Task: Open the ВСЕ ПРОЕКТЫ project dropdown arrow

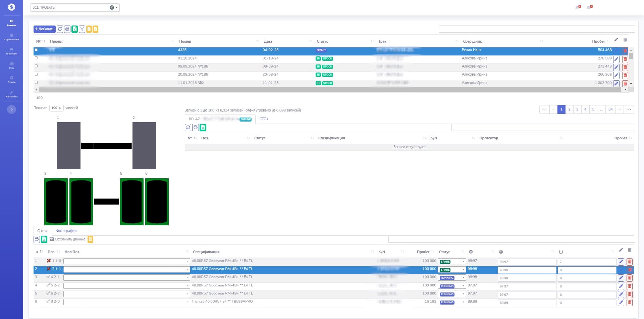Action: coord(117,7)
